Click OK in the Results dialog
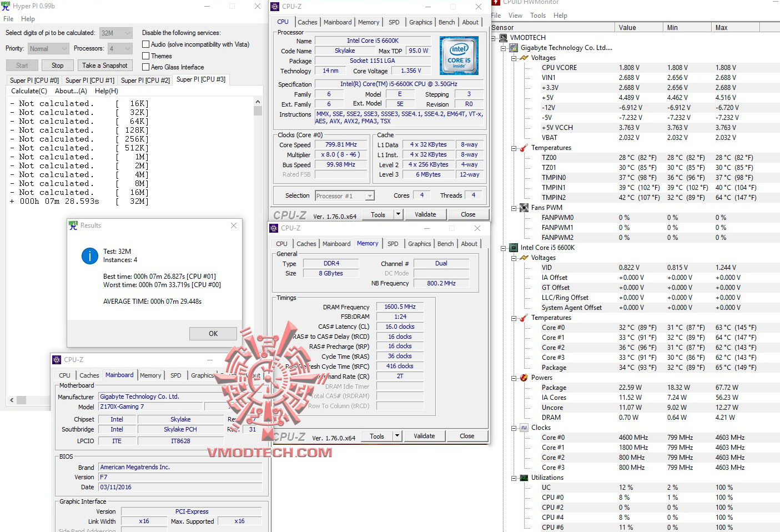780x532 pixels. click(x=213, y=334)
